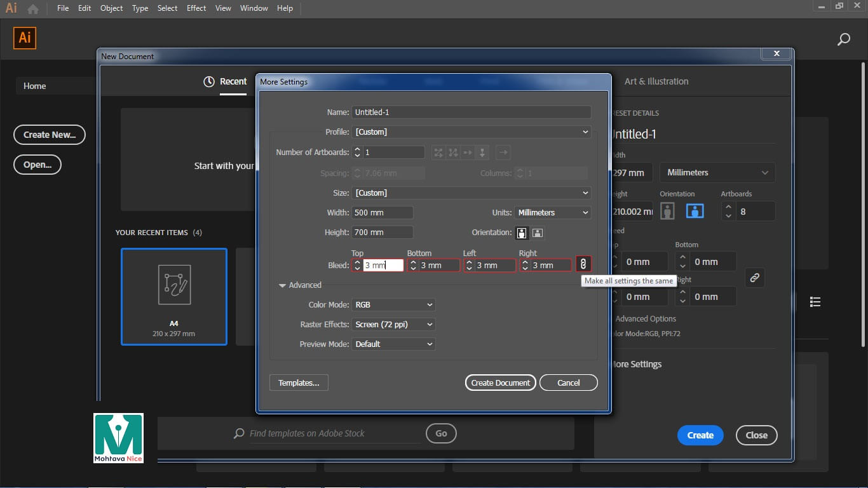The height and width of the screenshot is (488, 868).
Task: Switch to the Art & Illustration tab
Action: tap(656, 81)
